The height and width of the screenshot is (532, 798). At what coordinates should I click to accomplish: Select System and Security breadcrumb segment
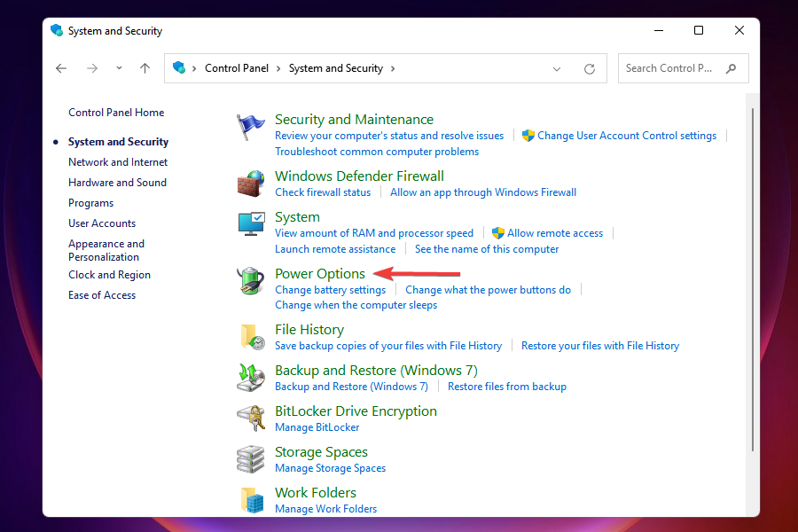click(x=336, y=68)
